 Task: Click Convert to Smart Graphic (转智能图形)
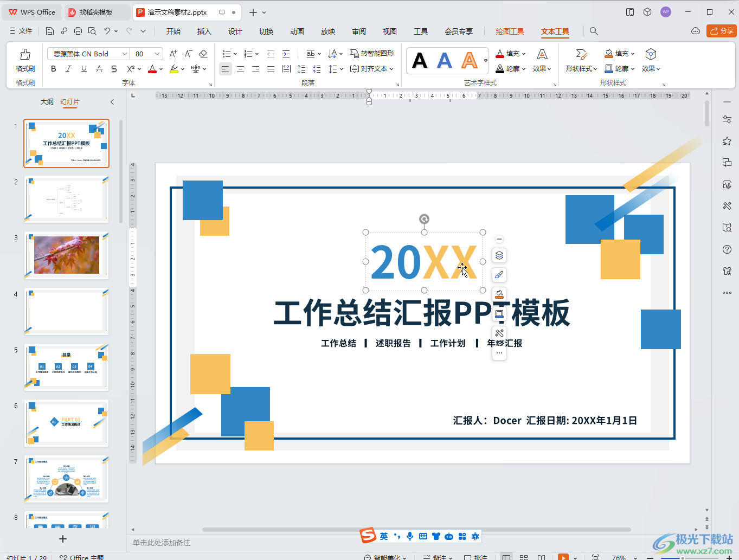click(372, 53)
